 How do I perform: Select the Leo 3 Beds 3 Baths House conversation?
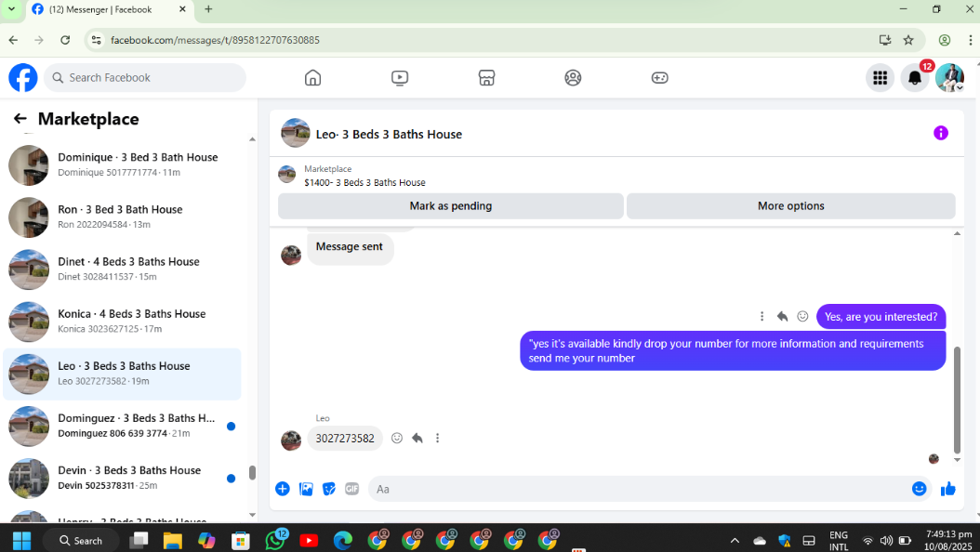pos(123,374)
